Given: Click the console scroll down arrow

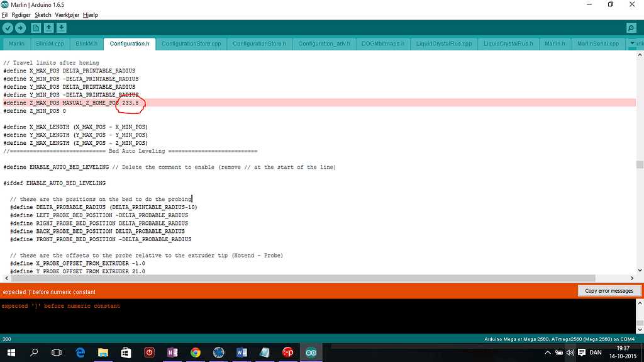Looking at the screenshot, I should pos(640,329).
